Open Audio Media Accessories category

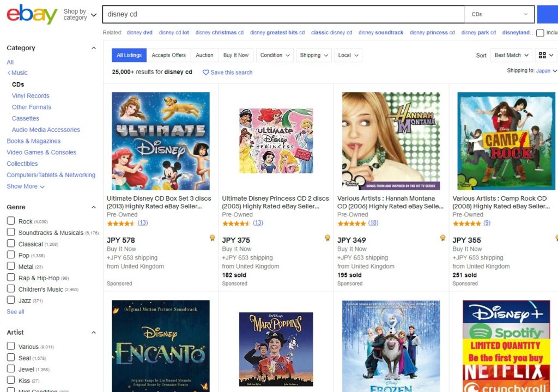coord(46,130)
